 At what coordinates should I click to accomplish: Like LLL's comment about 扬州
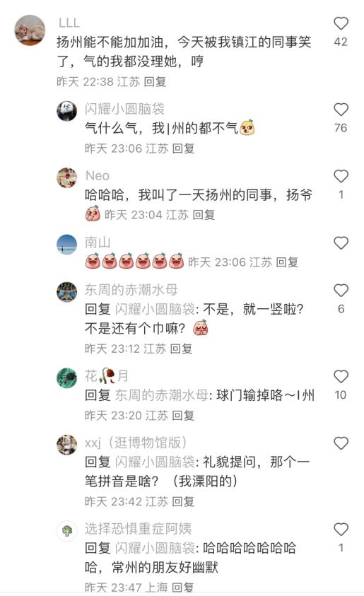[341, 23]
